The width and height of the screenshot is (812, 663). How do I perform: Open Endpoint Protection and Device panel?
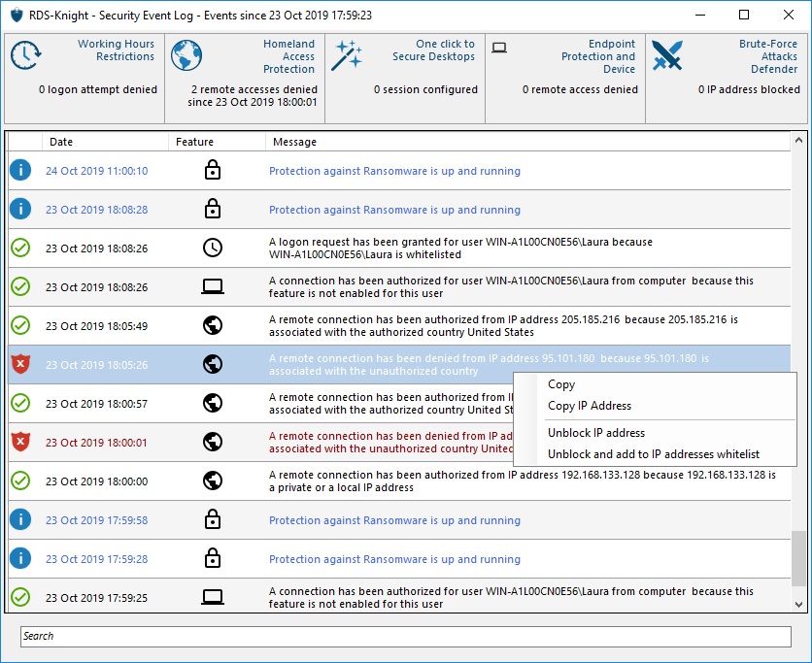[x=565, y=79]
